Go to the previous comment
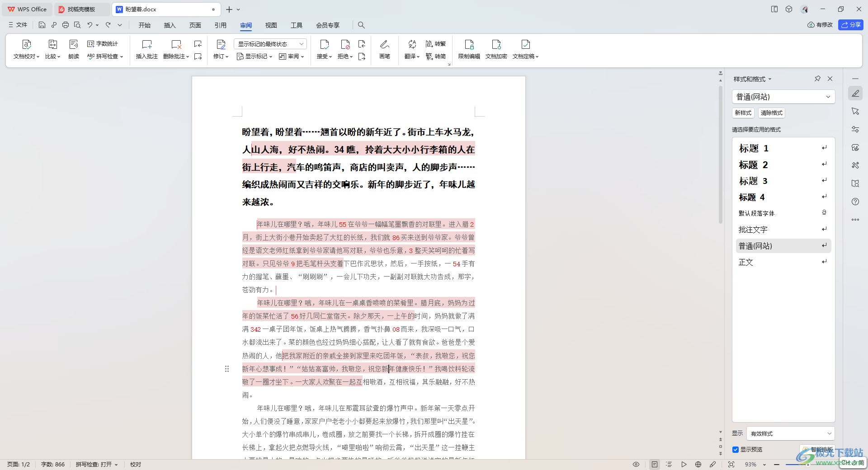Image resolution: width=868 pixels, height=470 pixels. tap(198, 44)
